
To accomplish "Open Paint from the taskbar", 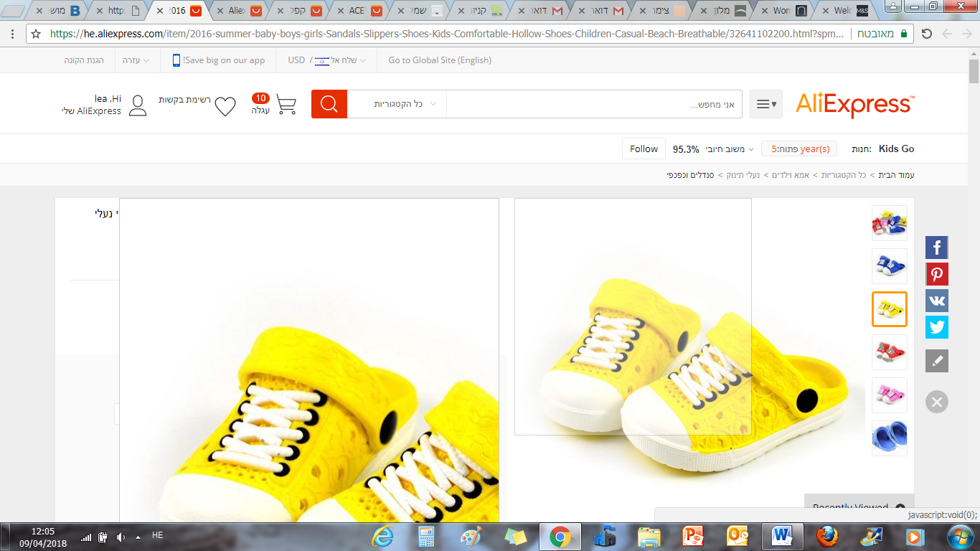I will pyautogui.click(x=471, y=537).
